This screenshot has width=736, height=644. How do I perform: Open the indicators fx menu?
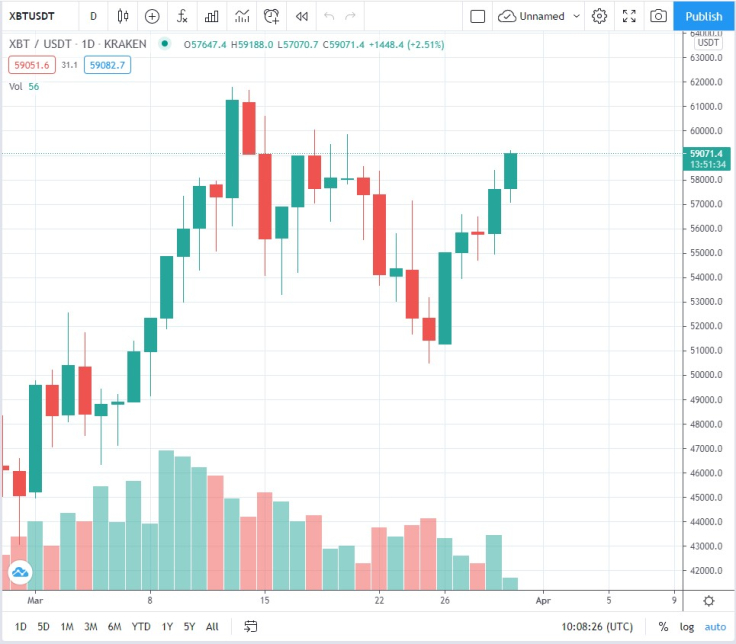tap(182, 16)
